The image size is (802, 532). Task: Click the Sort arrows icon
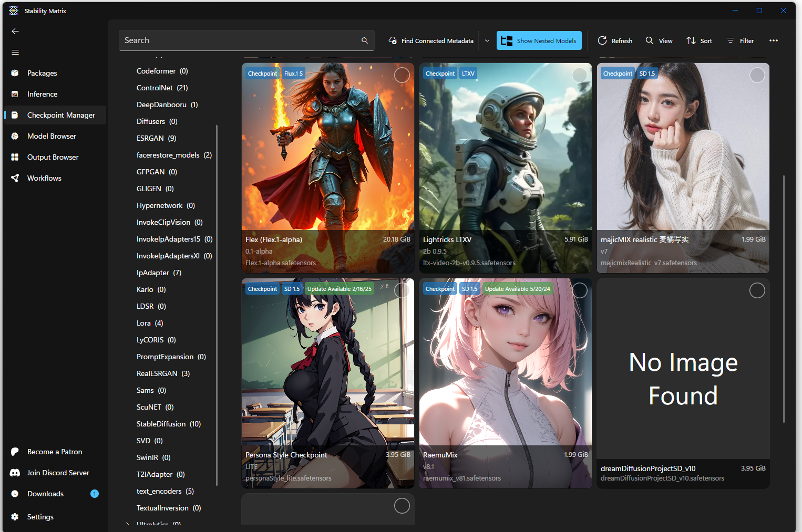click(x=691, y=40)
